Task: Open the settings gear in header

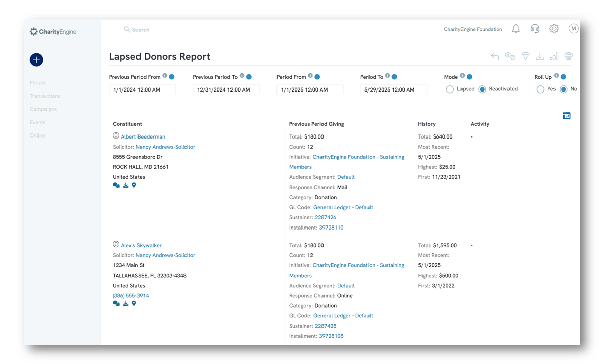Action: 554,29
